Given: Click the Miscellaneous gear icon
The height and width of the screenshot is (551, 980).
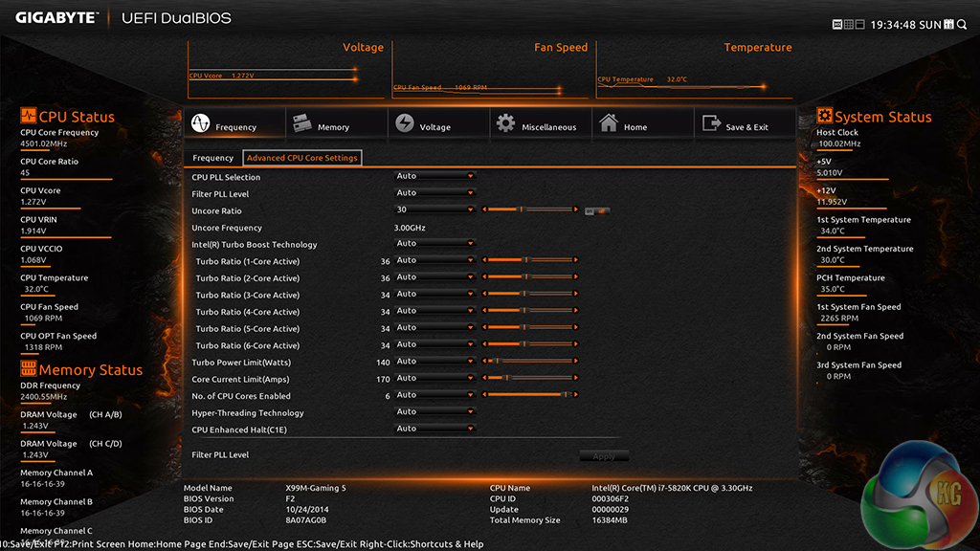Looking at the screenshot, I should click(505, 123).
